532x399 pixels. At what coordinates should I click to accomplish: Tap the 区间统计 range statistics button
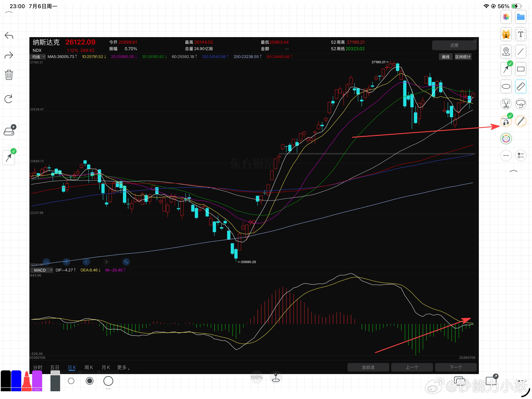(x=463, y=57)
